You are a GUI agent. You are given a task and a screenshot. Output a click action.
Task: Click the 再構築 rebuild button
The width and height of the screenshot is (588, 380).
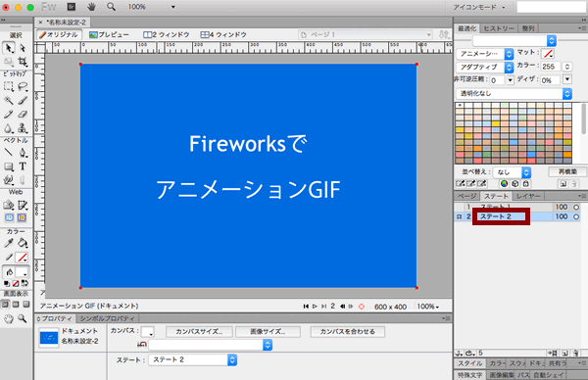pos(567,171)
